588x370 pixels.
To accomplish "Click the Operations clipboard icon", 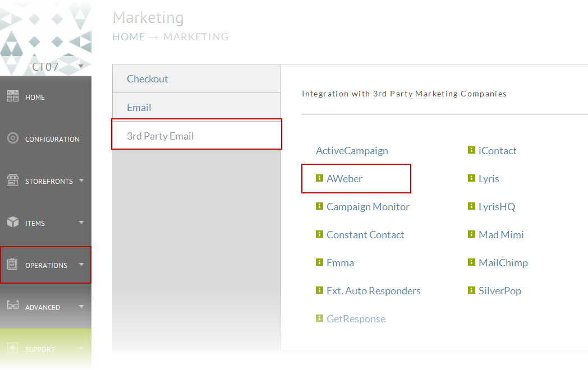I will tap(12, 264).
